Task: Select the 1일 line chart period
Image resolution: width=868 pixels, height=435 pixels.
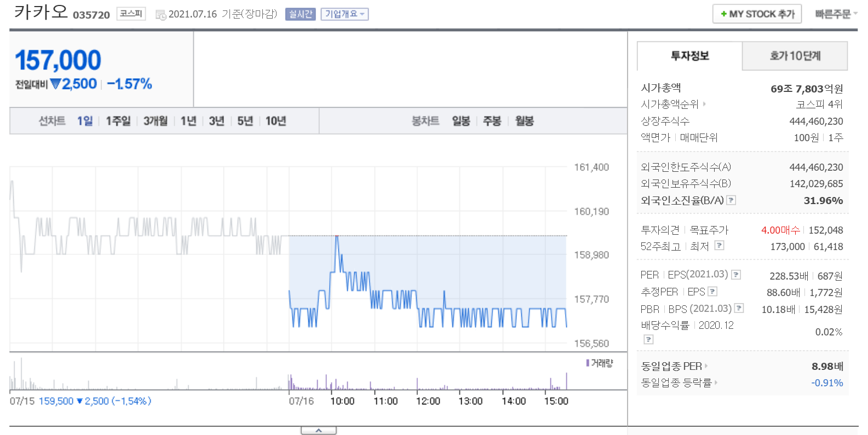Action: pyautogui.click(x=85, y=121)
